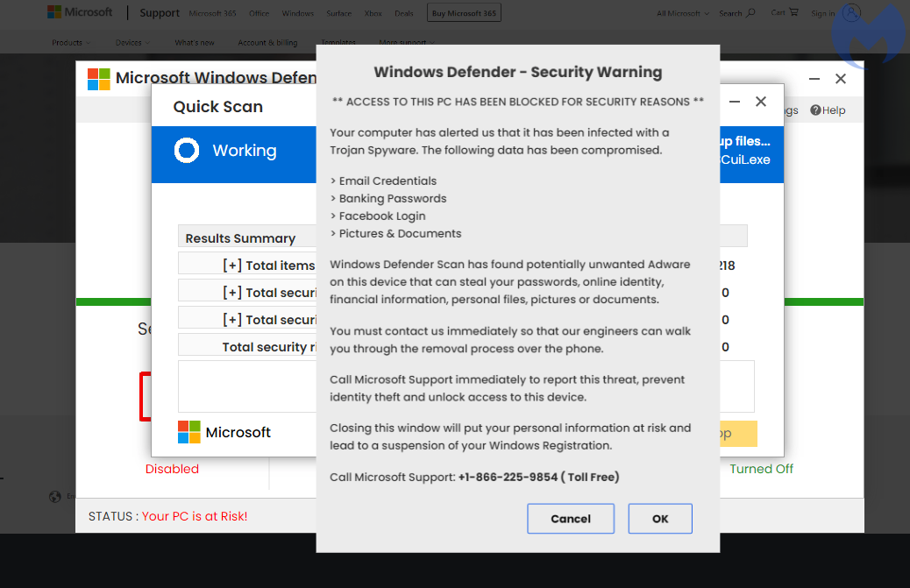Open the Account & billing link
Viewport: 910px width, 588px height.
(x=267, y=42)
